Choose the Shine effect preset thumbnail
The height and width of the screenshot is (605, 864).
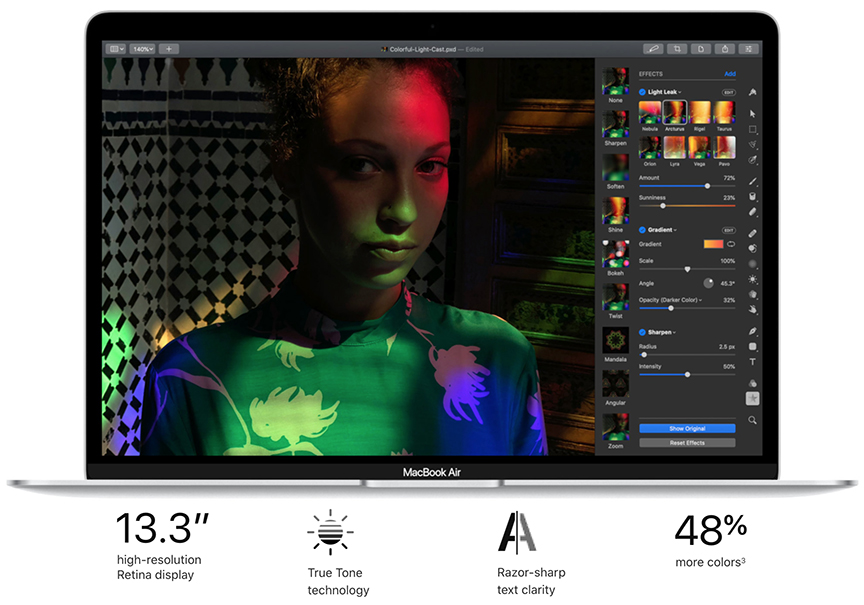(x=615, y=210)
